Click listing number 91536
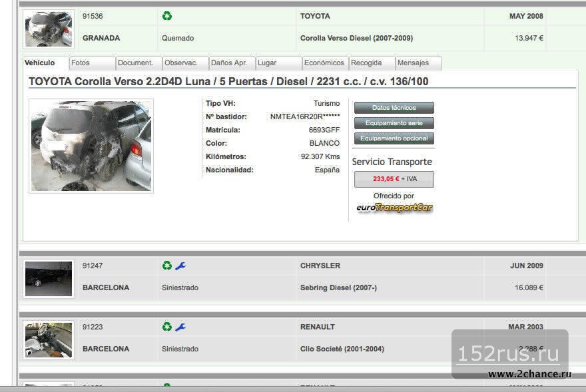This screenshot has height=392, width=586. (x=93, y=16)
